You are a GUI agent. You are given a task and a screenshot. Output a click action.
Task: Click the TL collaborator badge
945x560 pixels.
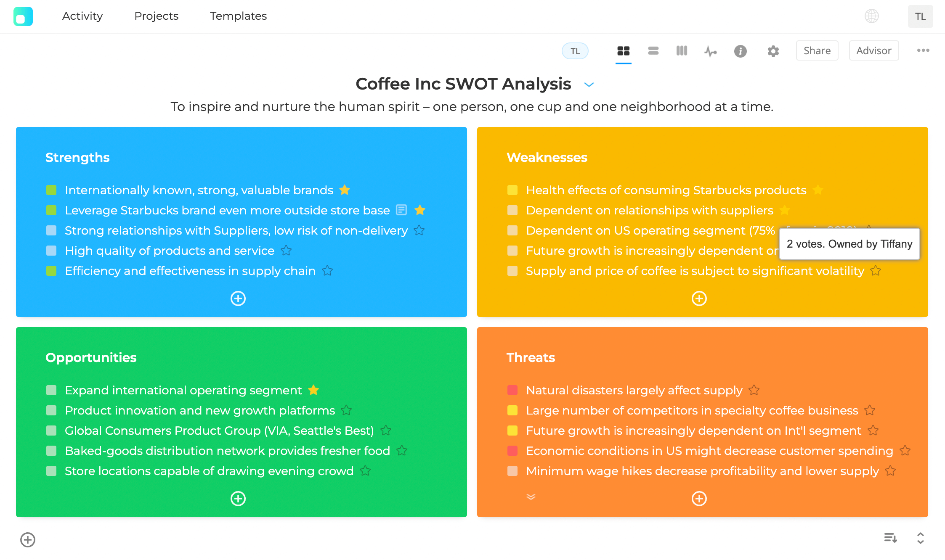point(575,51)
